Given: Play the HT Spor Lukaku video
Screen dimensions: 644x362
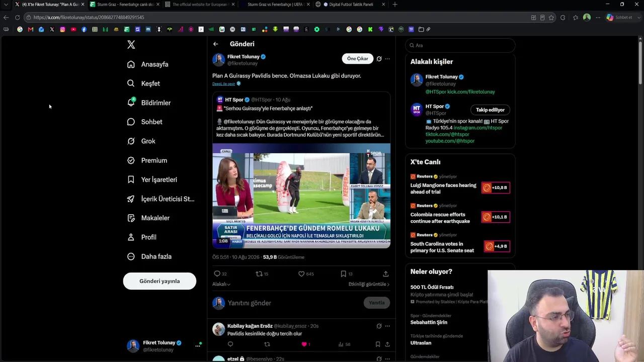Looking at the screenshot, I should click(x=301, y=196).
